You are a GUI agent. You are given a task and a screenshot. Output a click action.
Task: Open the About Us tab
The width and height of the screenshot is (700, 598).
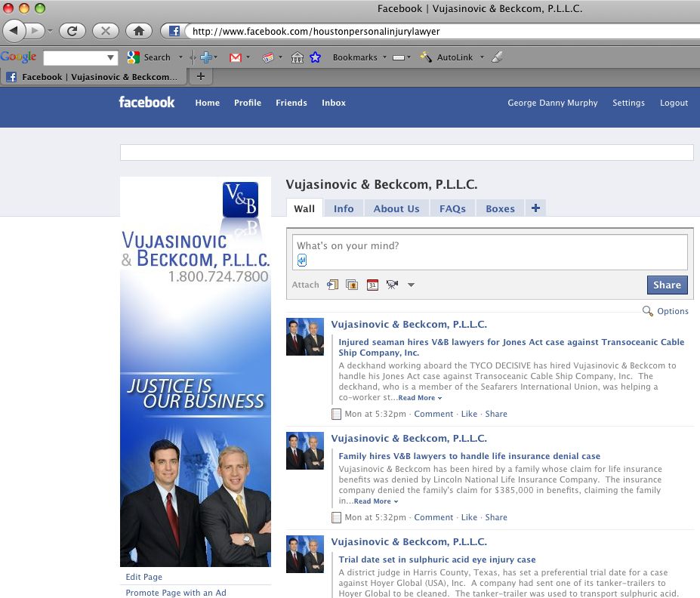click(396, 208)
